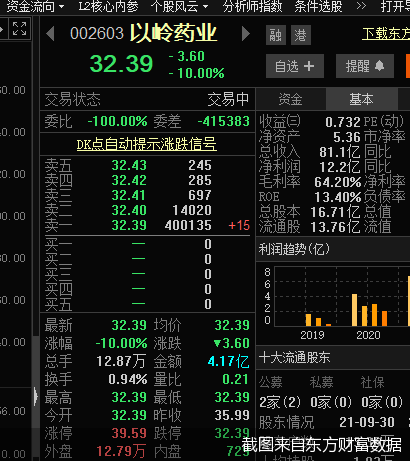Click the 融 margin trading badge
Viewport: 410px width, 461px height.
276,35
